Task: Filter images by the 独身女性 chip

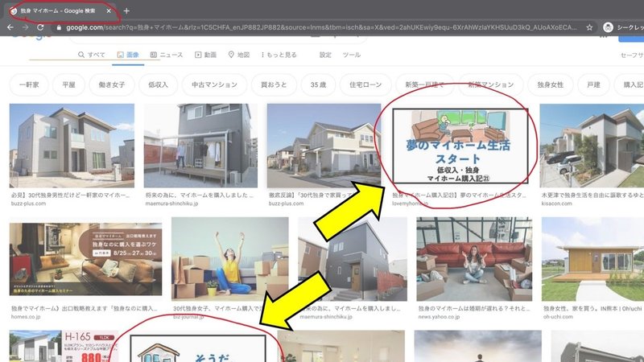Action: click(x=551, y=85)
